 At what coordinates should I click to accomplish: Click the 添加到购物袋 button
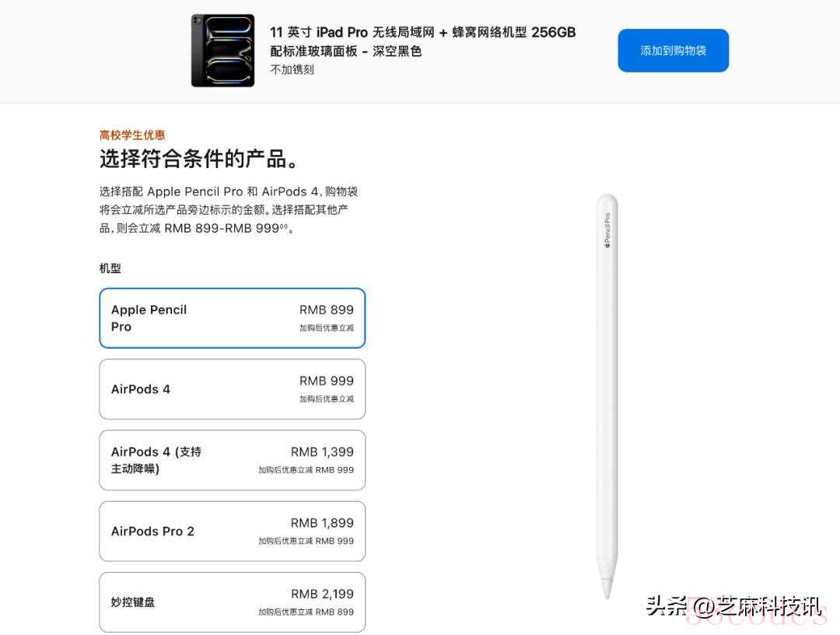(x=673, y=51)
